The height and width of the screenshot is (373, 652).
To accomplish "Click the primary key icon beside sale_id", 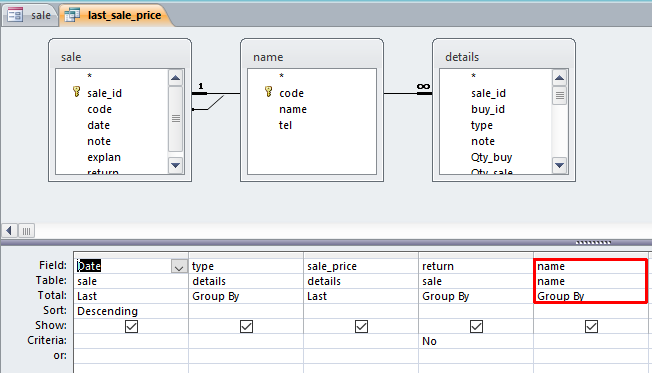I will (77, 92).
